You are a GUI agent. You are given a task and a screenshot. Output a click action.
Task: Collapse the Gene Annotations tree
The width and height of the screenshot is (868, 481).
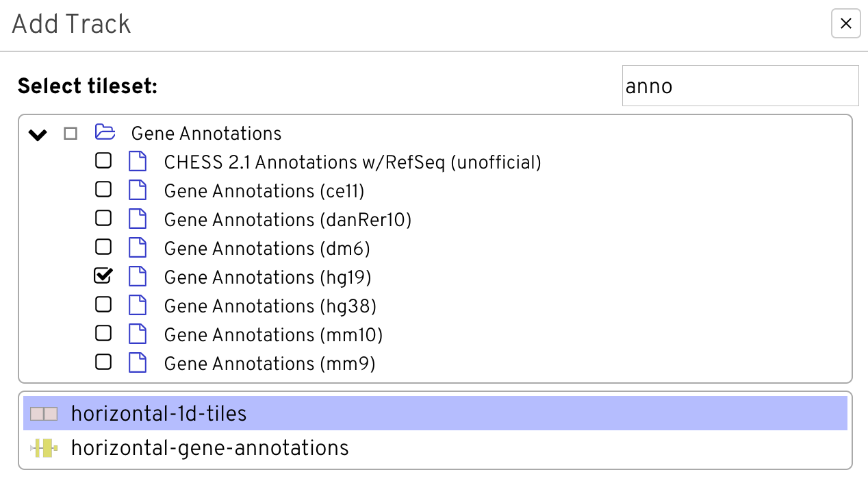[x=38, y=134]
